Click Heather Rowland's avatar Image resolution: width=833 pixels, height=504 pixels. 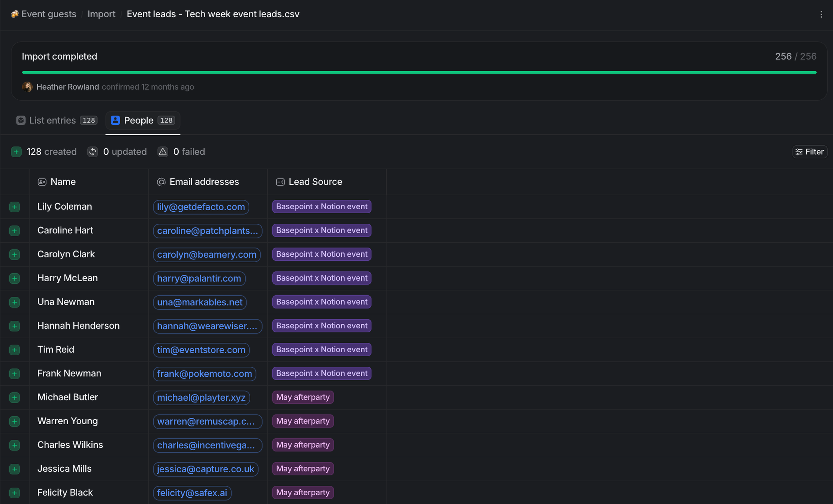27,87
